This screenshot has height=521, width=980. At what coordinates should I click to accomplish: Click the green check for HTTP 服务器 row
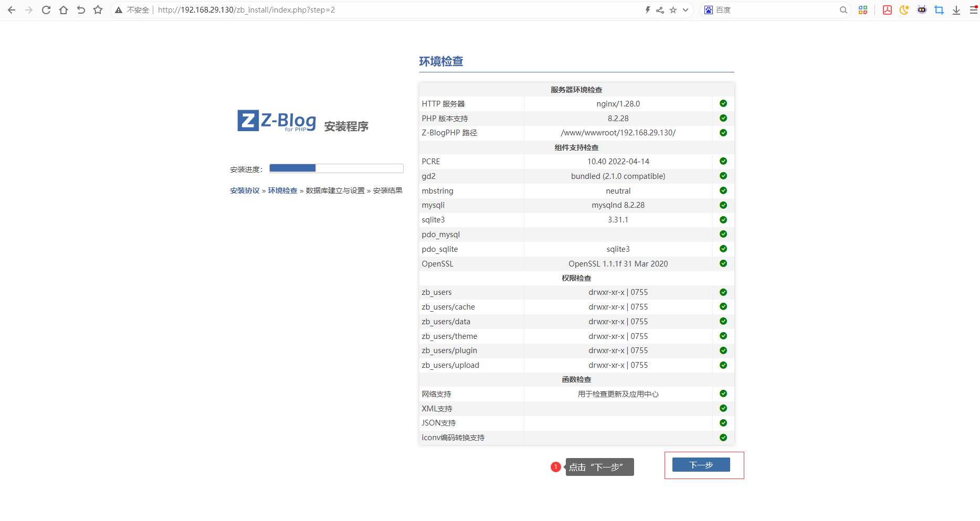coord(723,103)
